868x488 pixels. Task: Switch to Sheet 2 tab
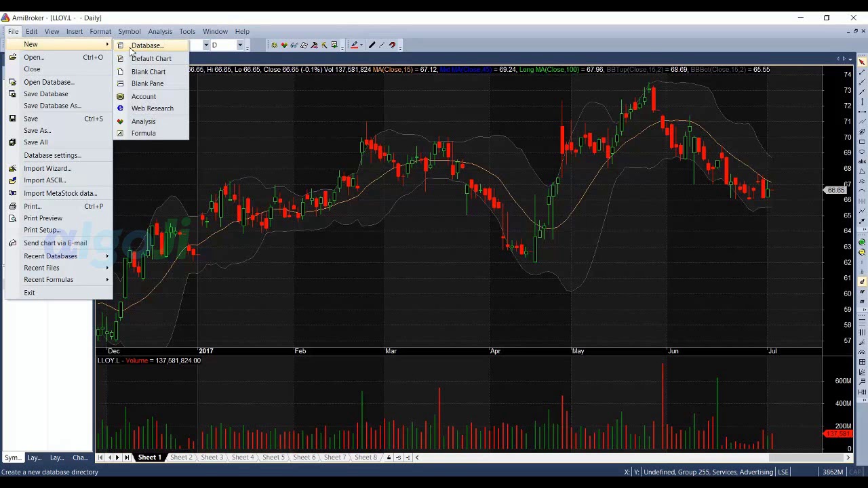(x=181, y=457)
